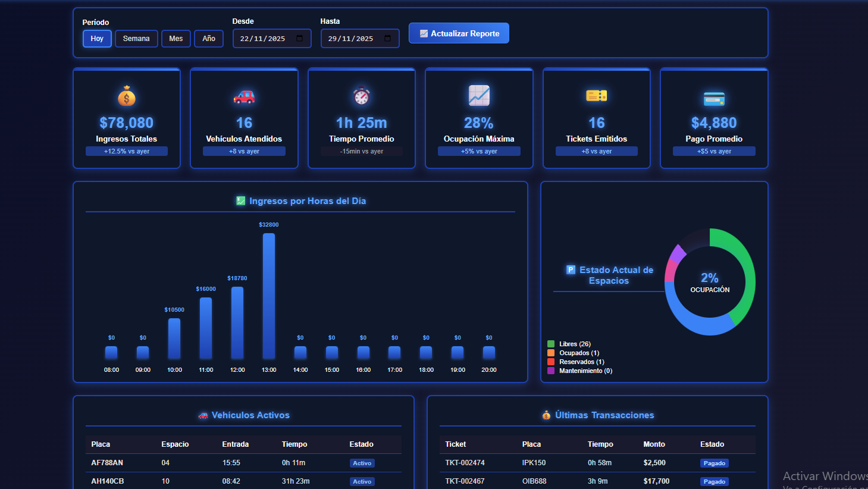Switch period to Semana
This screenshot has height=489, width=868.
[136, 39]
